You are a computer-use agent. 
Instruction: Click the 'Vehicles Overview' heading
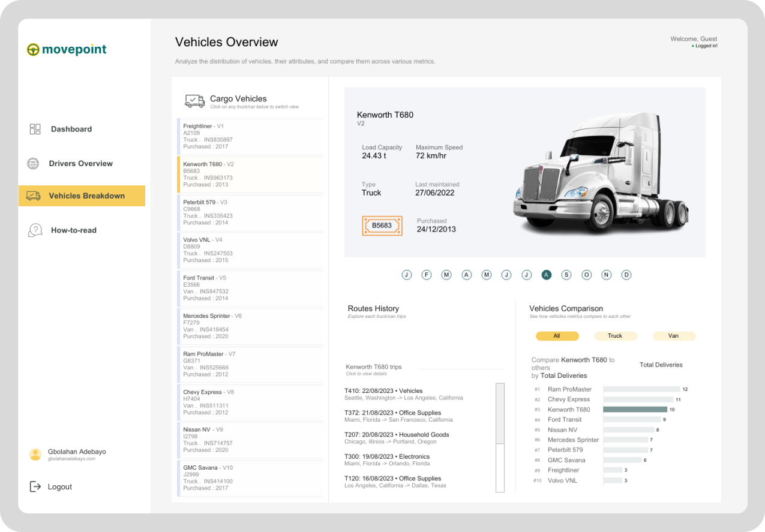point(227,42)
